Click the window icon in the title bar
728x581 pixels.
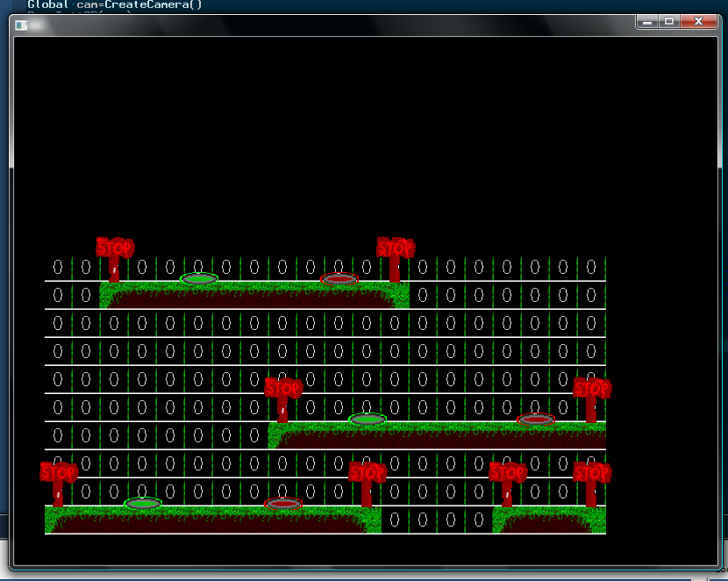click(22, 25)
